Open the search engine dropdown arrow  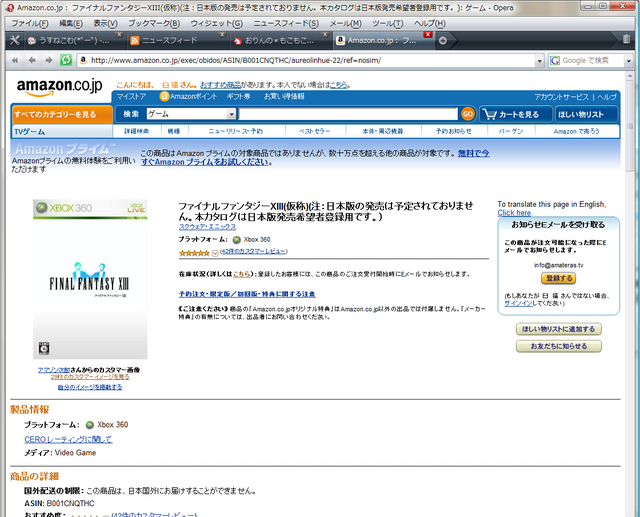[629, 61]
